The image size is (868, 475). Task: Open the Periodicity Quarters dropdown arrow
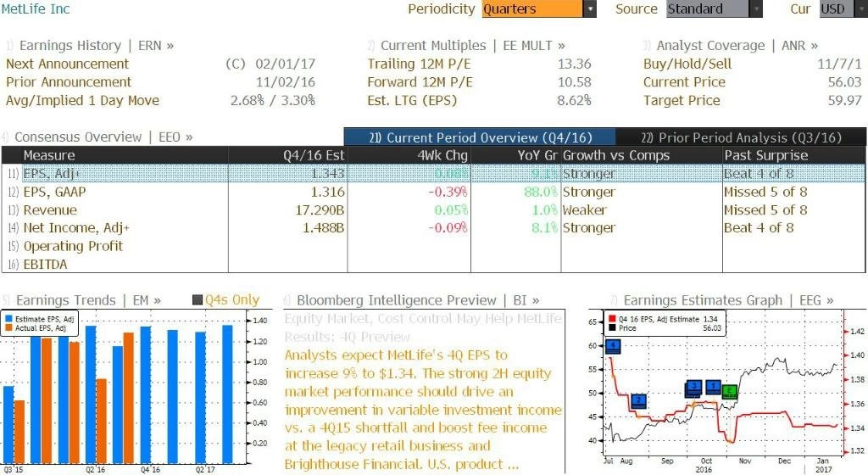click(590, 8)
